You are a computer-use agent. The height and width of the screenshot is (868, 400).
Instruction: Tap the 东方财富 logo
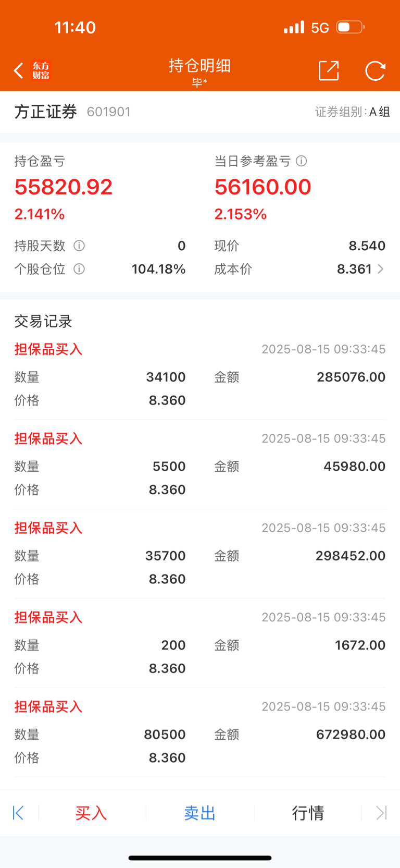click(x=41, y=70)
